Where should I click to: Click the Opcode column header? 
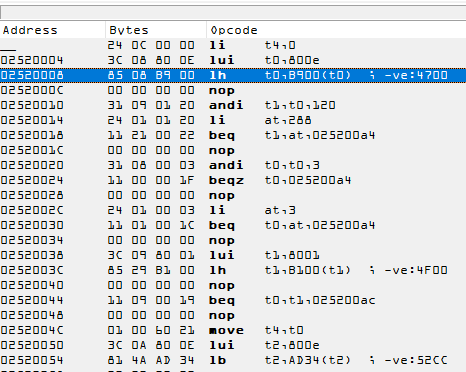click(x=336, y=30)
